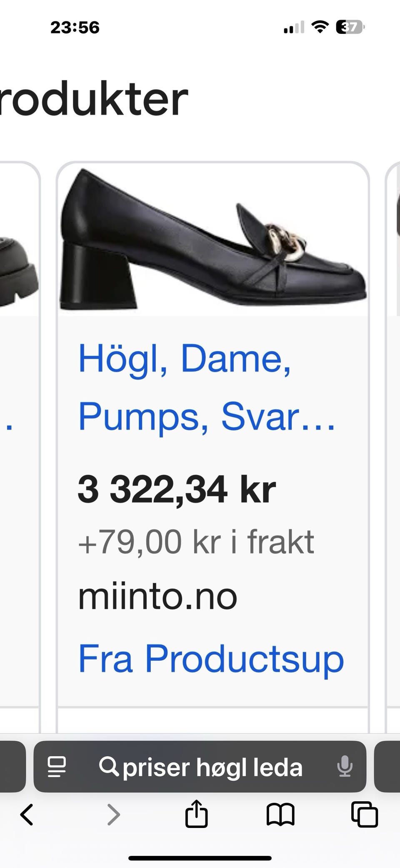Tap the +79,00 kr i frakt text
This screenshot has height=868, width=400.
click(196, 542)
